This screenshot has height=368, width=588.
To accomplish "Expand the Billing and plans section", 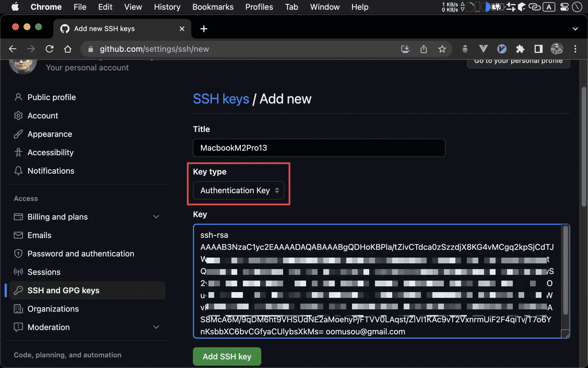I will 157,217.
